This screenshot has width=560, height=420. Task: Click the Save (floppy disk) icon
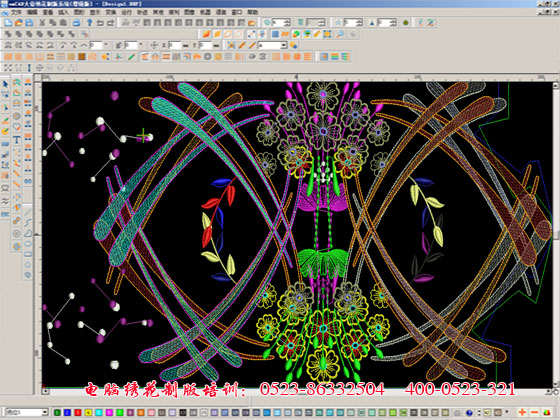pos(29,22)
